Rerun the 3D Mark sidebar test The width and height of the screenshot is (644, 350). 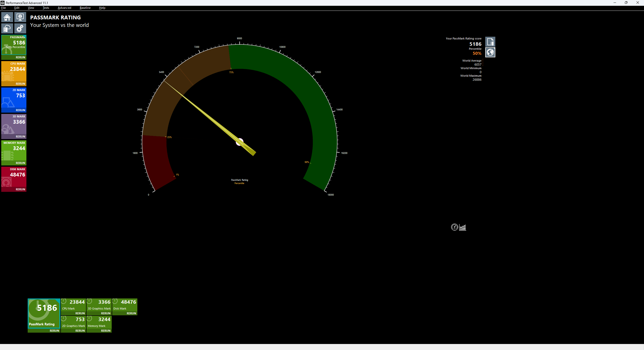click(x=20, y=137)
